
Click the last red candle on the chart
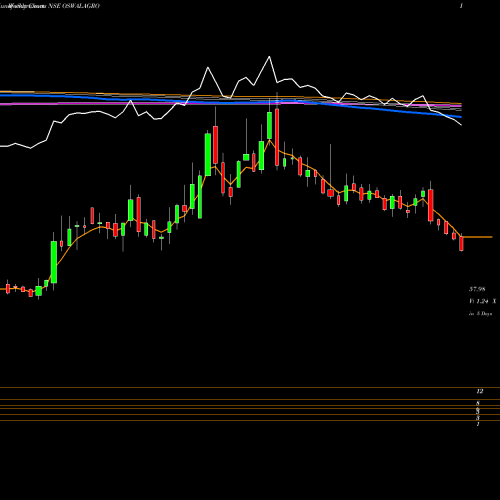coord(461,244)
